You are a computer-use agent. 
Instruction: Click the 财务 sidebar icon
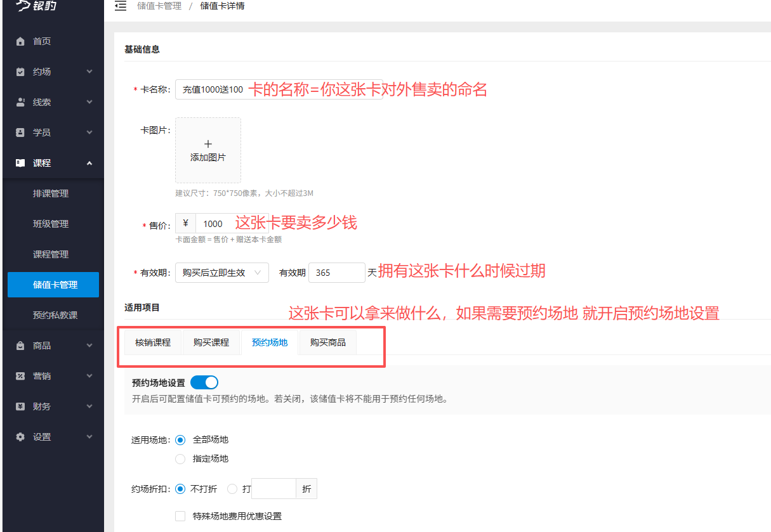(21, 406)
